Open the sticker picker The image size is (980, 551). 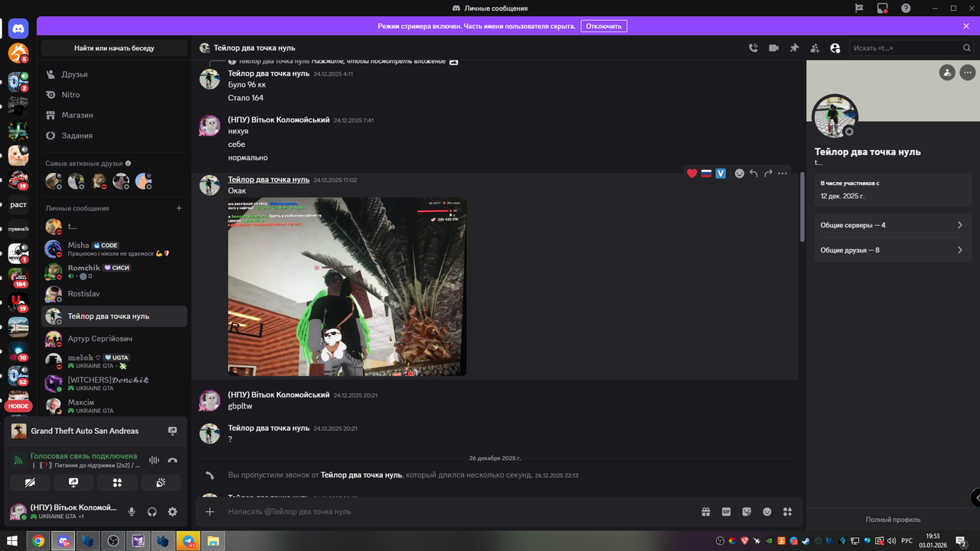[746, 512]
